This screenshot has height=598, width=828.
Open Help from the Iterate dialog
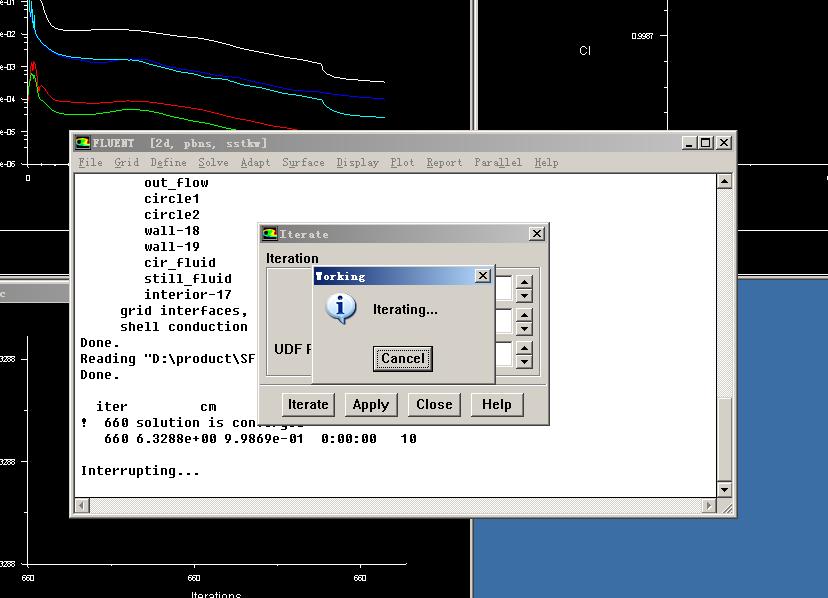point(496,404)
